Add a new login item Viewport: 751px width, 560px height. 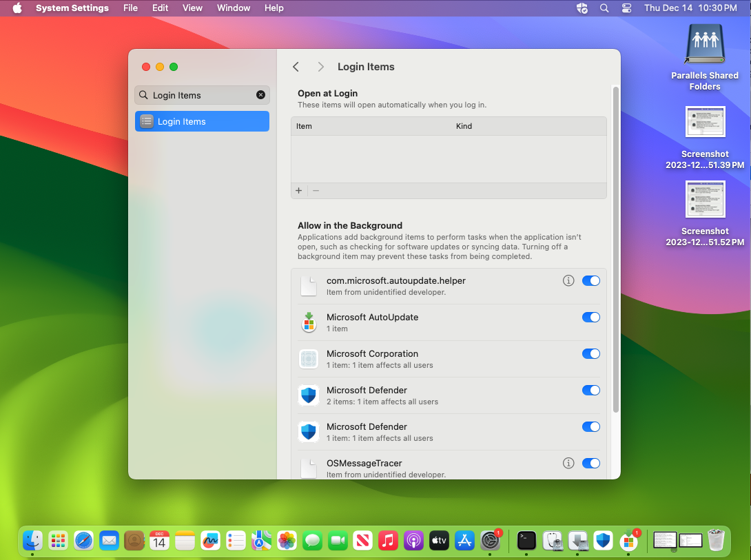(299, 191)
